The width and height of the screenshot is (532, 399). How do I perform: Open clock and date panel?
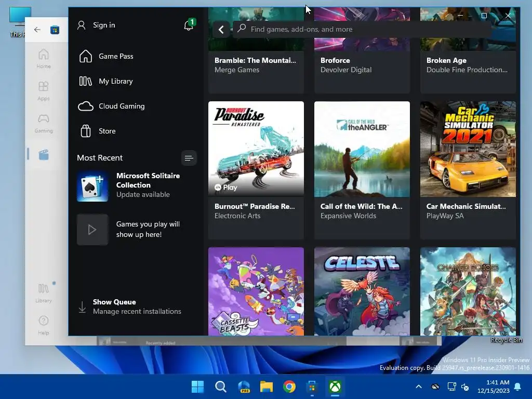pyautogui.click(x=494, y=387)
